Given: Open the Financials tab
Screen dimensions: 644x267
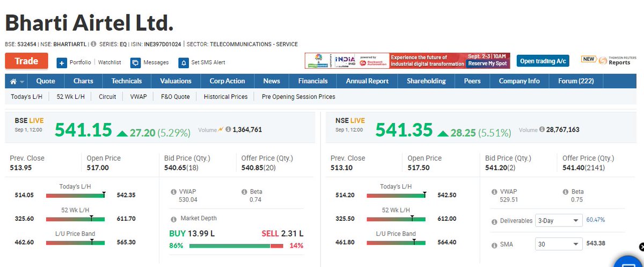Looking at the screenshot, I should coord(313,81).
